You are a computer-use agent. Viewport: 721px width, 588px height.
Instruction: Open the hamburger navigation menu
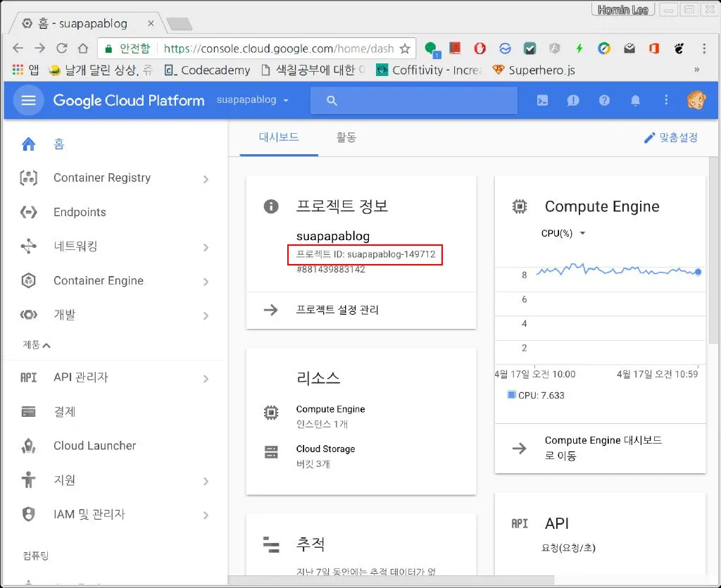coord(28,100)
